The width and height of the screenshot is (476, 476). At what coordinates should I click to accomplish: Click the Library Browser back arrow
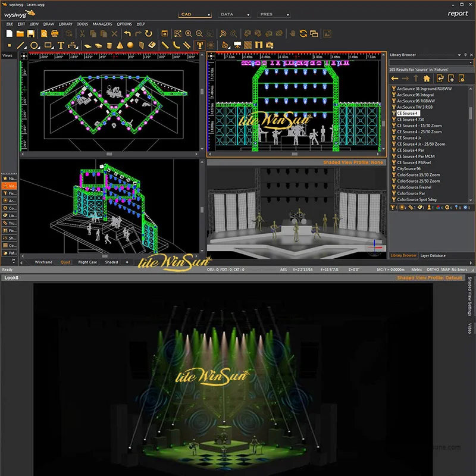coord(394,78)
